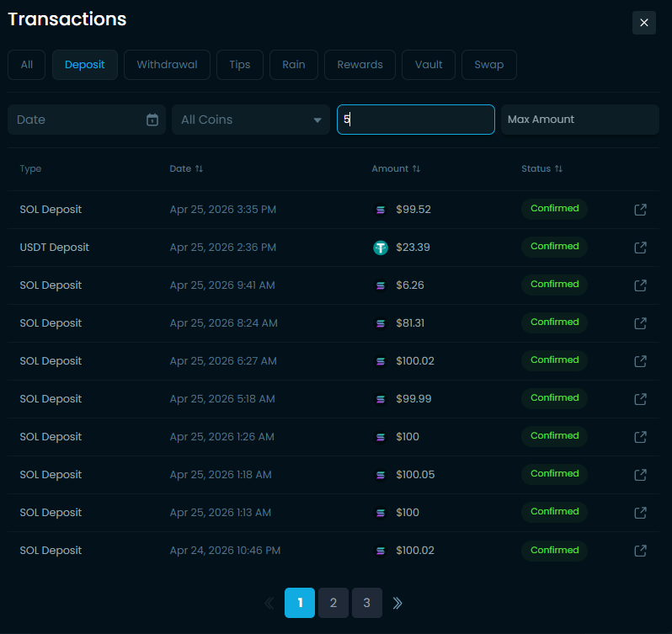Click Confirmed badge on $81.31 row
The height and width of the screenshot is (634, 672).
click(554, 322)
